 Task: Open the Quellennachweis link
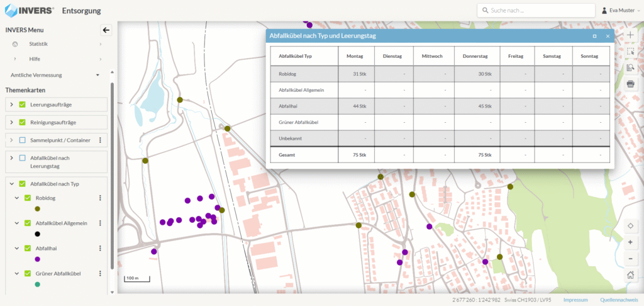(x=619, y=300)
